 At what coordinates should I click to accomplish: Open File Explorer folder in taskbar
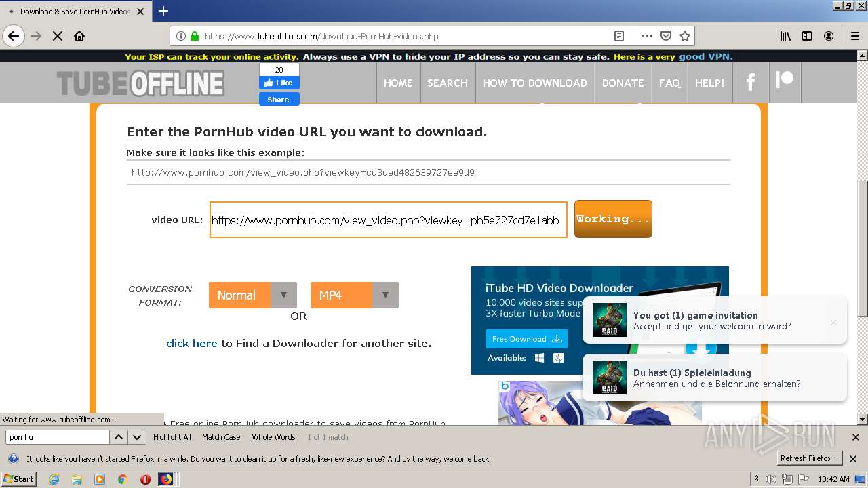(77, 479)
